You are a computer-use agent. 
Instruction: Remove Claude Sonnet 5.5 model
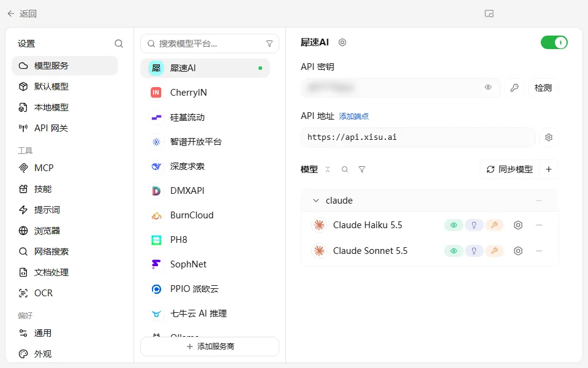[x=539, y=251]
